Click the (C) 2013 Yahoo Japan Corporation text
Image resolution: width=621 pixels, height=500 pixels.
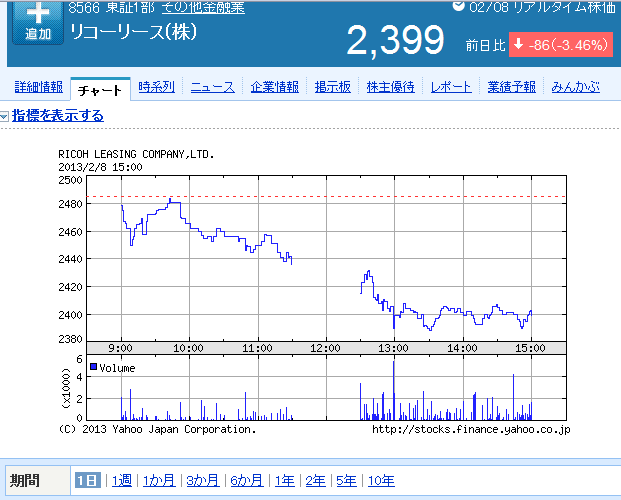pos(157,429)
